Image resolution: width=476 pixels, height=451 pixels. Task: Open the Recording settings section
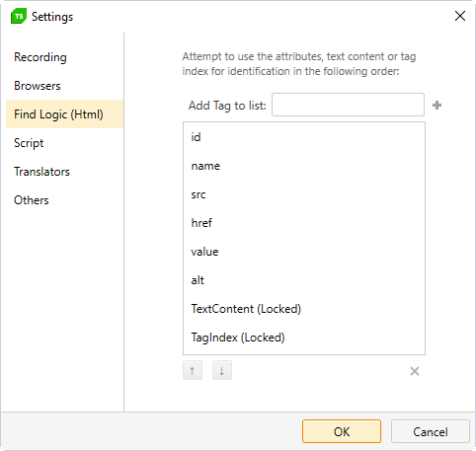click(64, 57)
